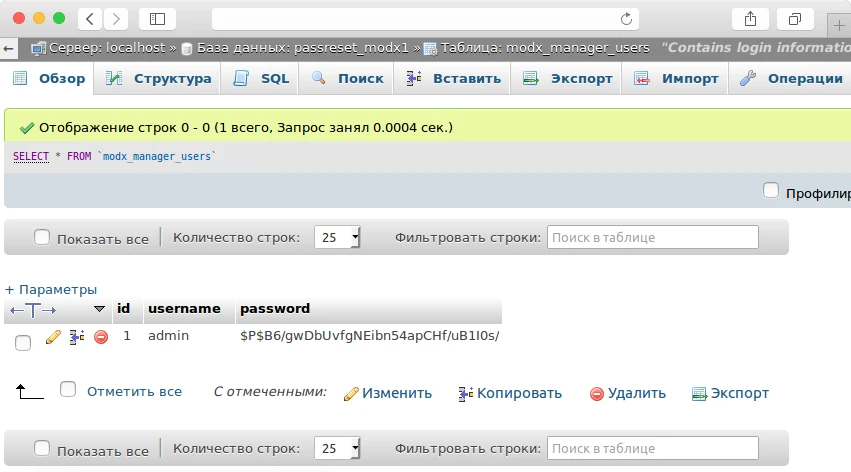The height and width of the screenshot is (472, 851).
Task: Click the Отметить все link
Action: 134,392
